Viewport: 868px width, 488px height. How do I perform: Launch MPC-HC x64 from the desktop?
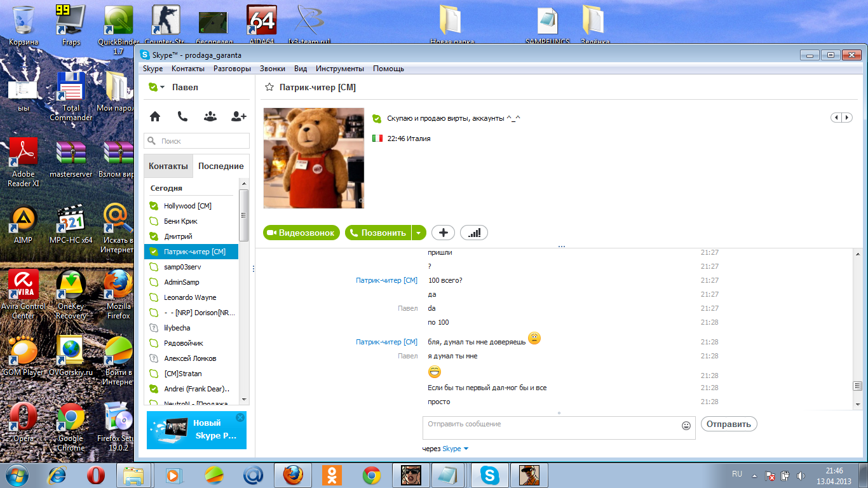(71, 224)
